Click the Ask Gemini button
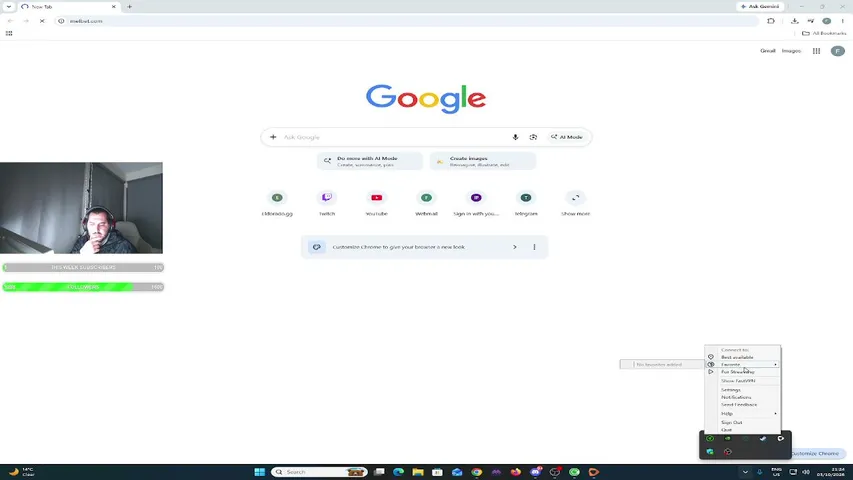 pos(760,7)
